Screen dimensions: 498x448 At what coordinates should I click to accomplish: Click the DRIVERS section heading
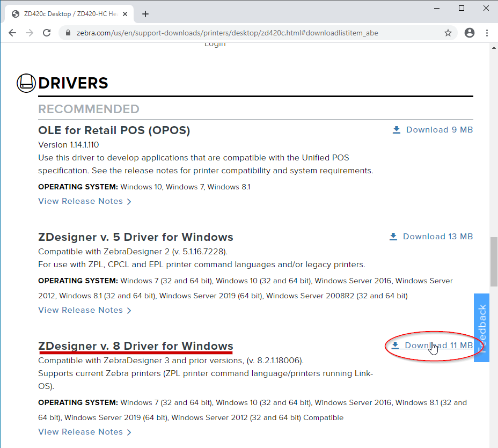(73, 83)
